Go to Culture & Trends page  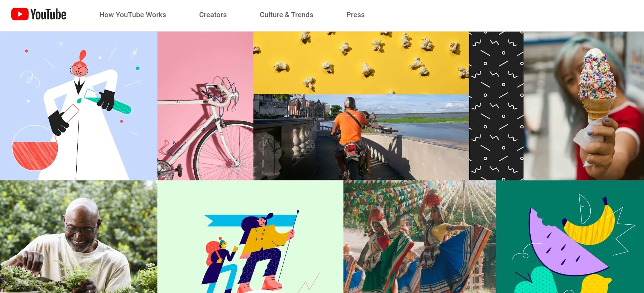286,15
